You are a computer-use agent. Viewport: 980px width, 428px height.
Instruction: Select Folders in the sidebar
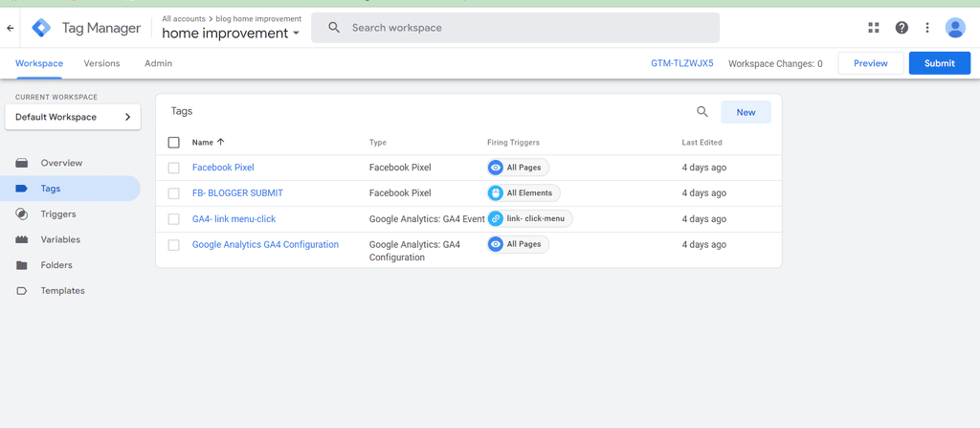click(x=56, y=265)
